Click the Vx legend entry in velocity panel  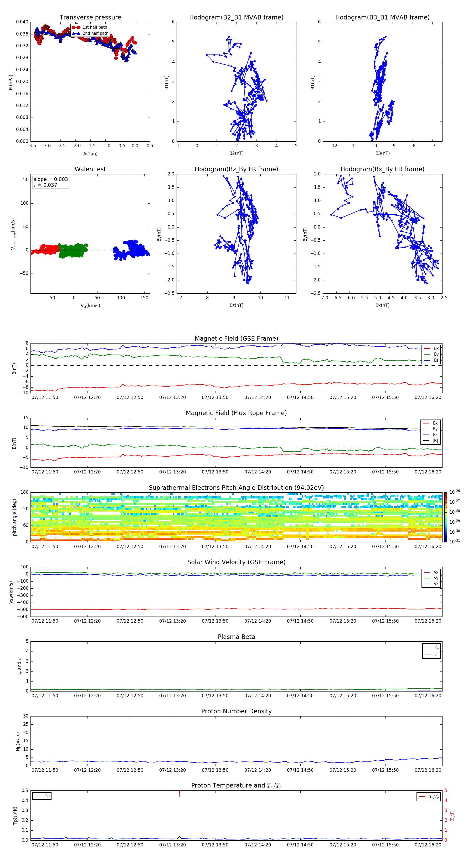click(431, 573)
